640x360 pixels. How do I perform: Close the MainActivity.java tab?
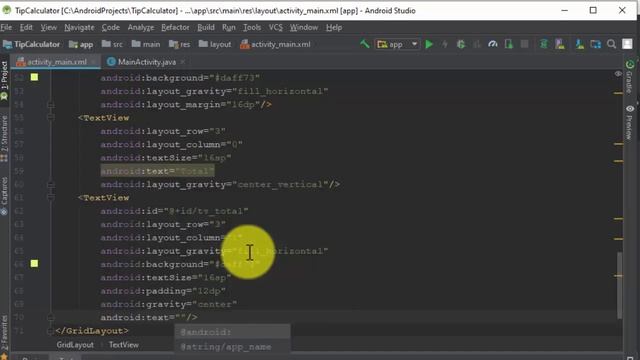pyautogui.click(x=182, y=62)
